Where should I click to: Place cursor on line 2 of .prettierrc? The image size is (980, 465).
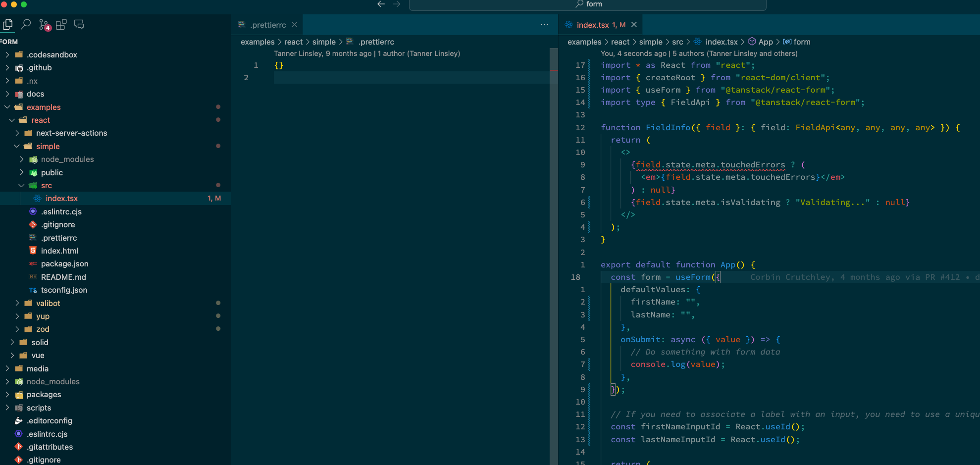point(411,77)
